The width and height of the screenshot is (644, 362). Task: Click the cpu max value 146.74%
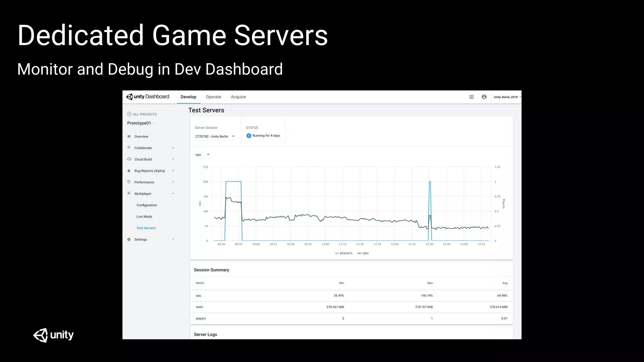pos(427,296)
